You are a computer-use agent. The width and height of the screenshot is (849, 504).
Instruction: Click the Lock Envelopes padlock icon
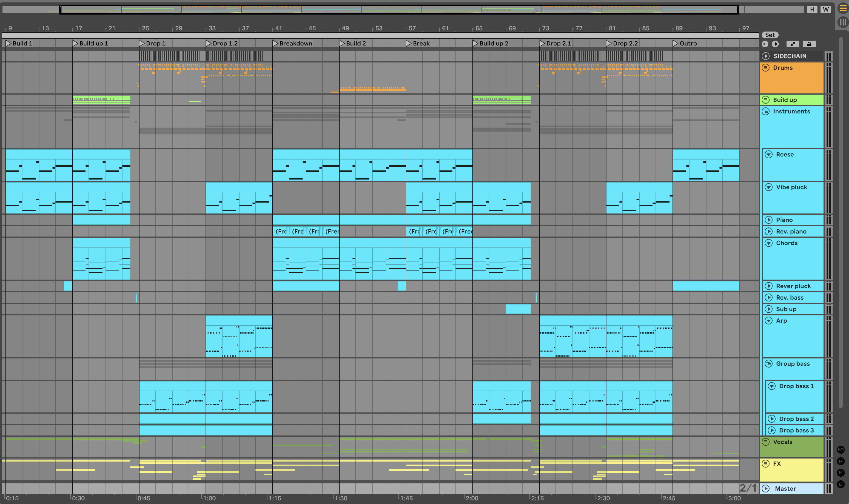pyautogui.click(x=809, y=44)
